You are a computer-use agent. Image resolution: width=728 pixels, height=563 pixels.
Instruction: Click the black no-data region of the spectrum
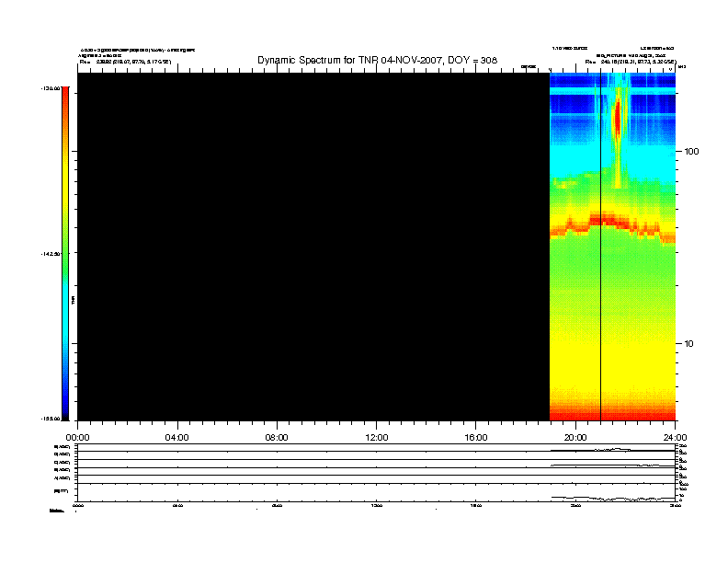pos(313,247)
